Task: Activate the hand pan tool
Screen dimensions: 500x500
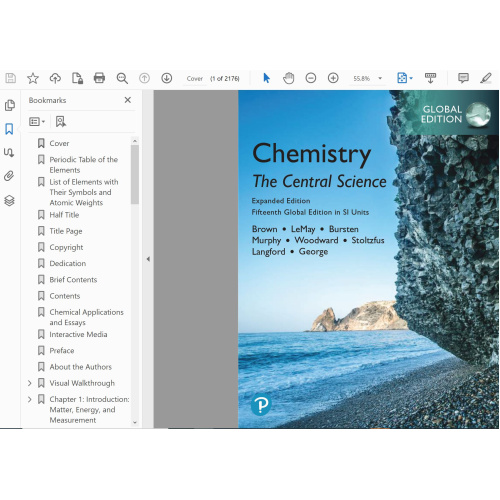Action: pyautogui.click(x=289, y=78)
